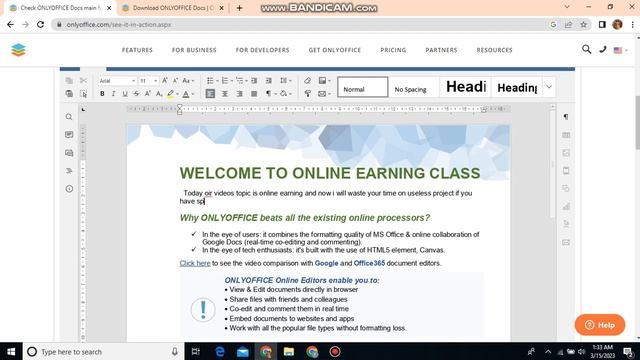Click the Clear style eraser icon
The height and width of the screenshot is (360, 640).
[307, 81]
